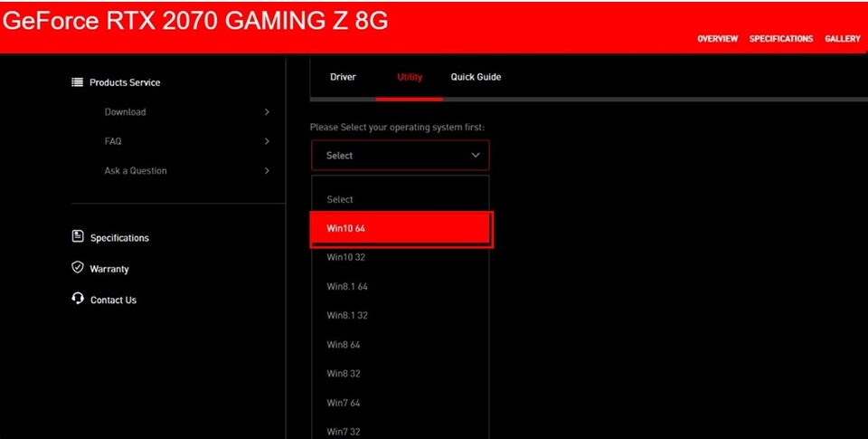This screenshot has height=439, width=868.
Task: Expand the Download chevron arrow
Action: [x=267, y=112]
